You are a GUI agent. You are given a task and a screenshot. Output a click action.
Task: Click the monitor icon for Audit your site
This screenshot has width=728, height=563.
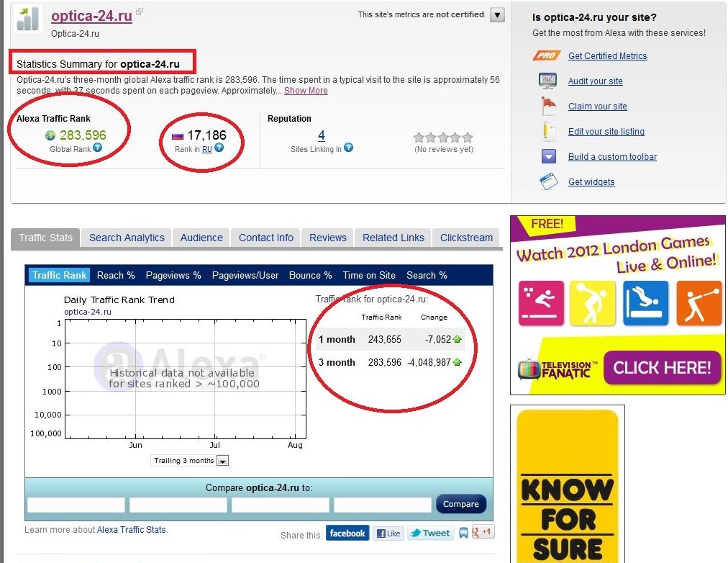[x=548, y=81]
